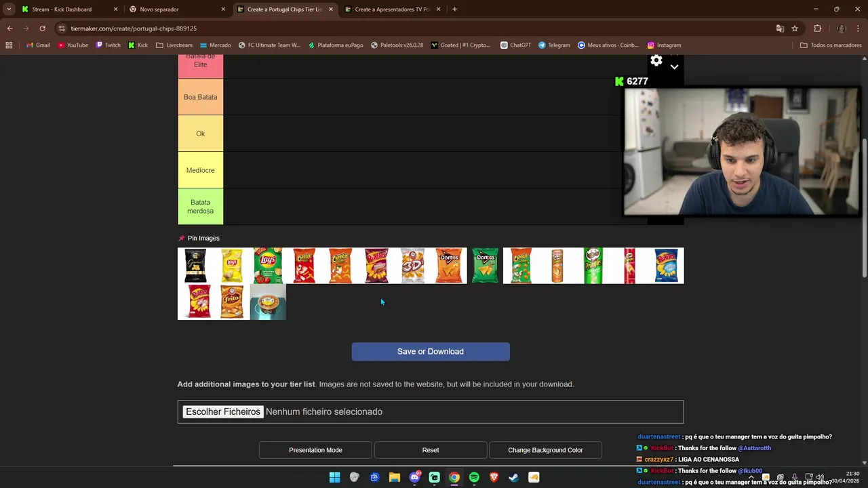Open tier list settings gear icon
This screenshot has height=488, width=868.
coord(656,61)
